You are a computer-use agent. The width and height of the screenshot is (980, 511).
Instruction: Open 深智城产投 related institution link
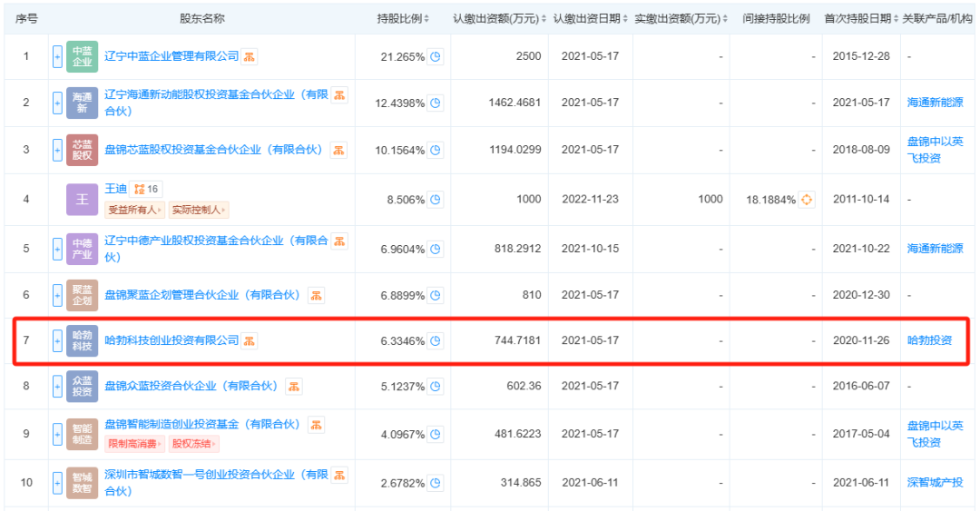coord(935,482)
